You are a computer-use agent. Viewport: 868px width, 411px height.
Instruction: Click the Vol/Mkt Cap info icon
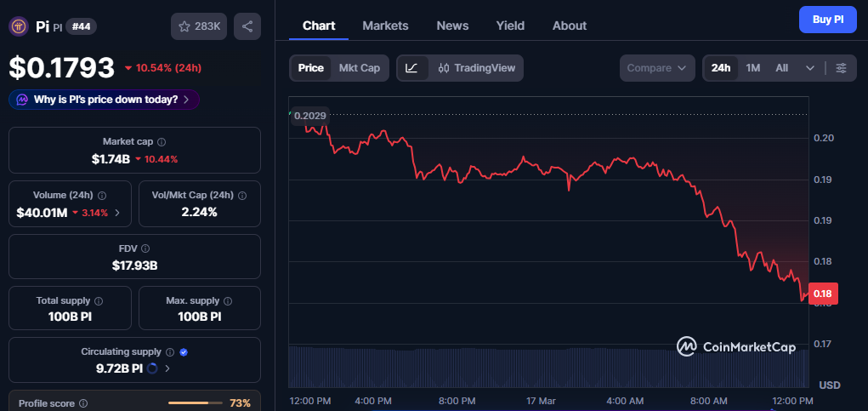(242, 196)
